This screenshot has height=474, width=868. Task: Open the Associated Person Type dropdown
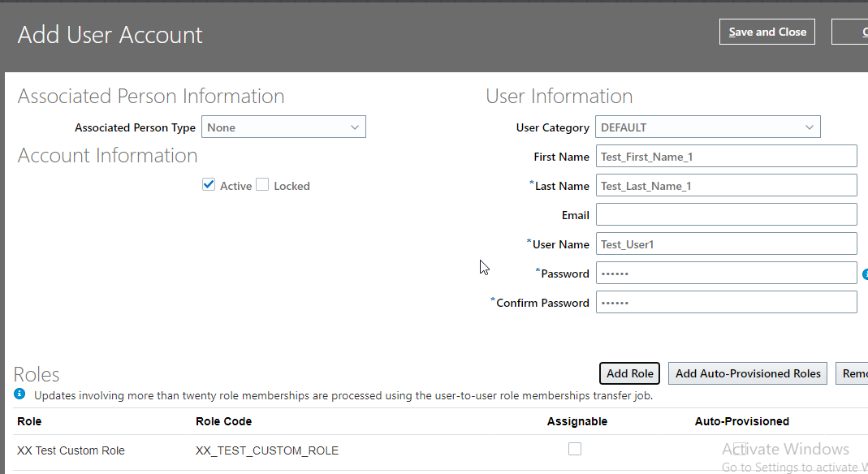[x=283, y=127]
